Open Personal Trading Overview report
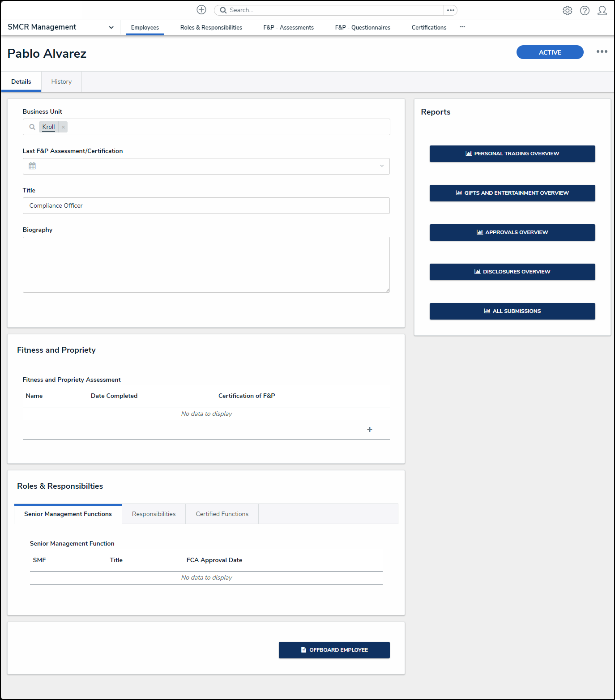This screenshot has width=615, height=700. coord(512,154)
